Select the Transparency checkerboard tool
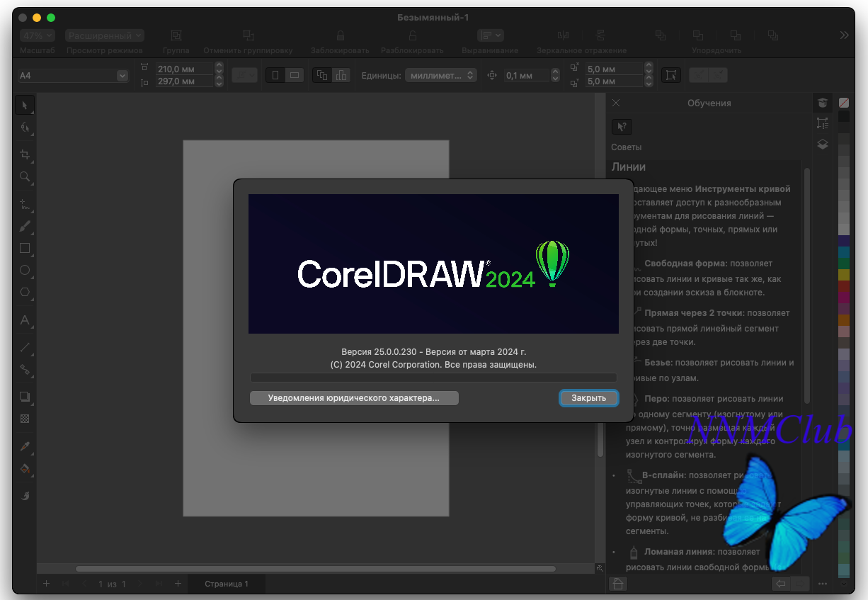This screenshot has height=600, width=868. pos(25,419)
